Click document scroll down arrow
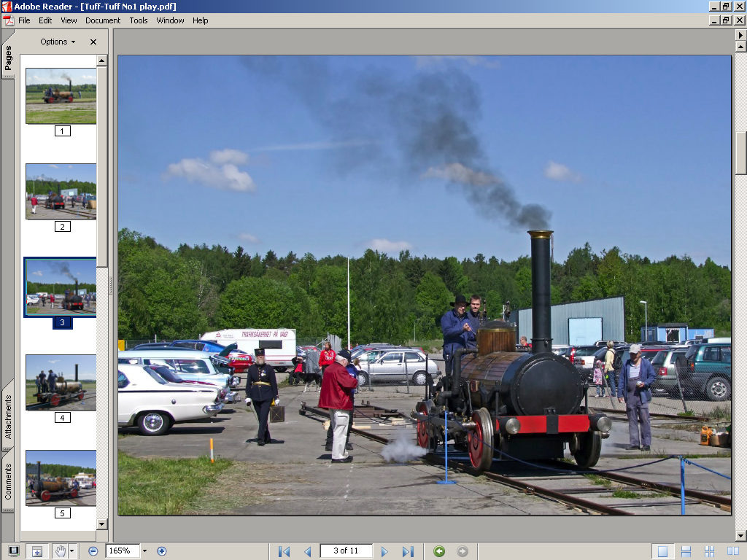The width and height of the screenshot is (747, 560). pos(740,536)
